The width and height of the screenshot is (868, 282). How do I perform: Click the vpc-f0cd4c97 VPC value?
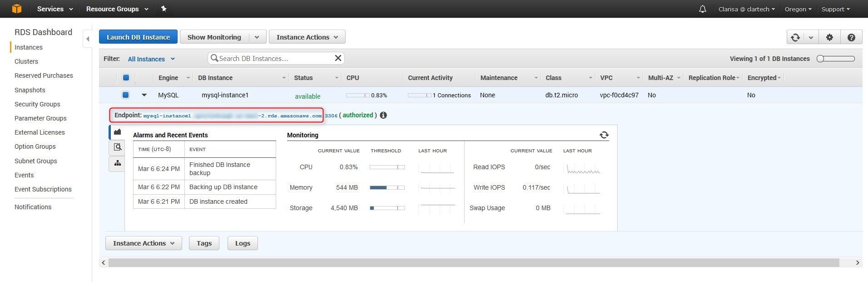point(619,95)
